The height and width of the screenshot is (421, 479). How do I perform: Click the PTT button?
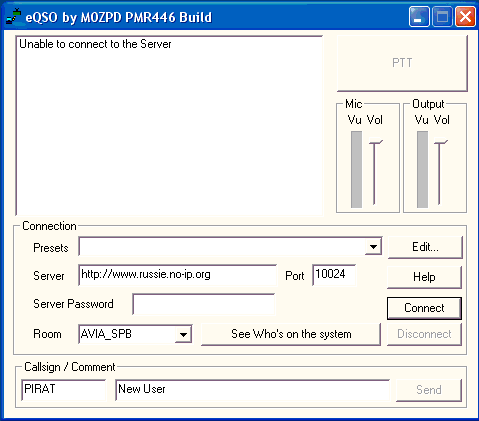[402, 63]
